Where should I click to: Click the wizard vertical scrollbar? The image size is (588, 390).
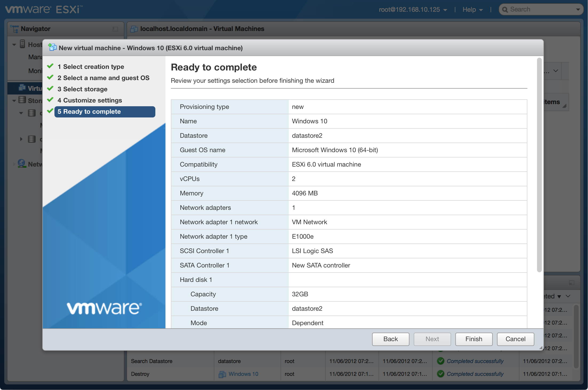[539, 165]
